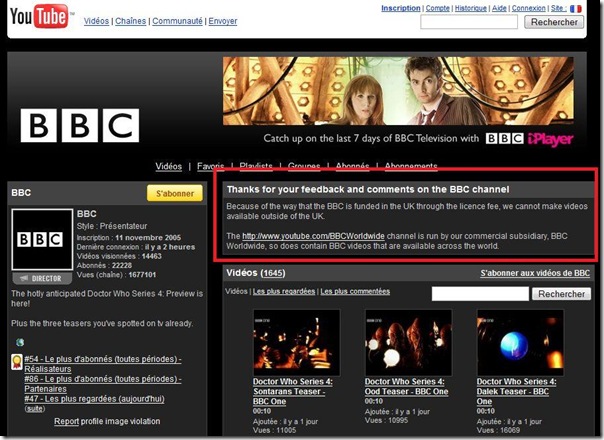Click the Site language link
This screenshot has height=440, width=604.
[559, 8]
